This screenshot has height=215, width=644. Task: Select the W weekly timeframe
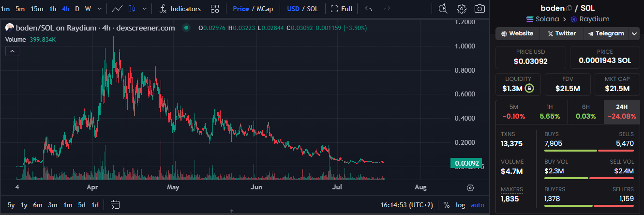88,9
